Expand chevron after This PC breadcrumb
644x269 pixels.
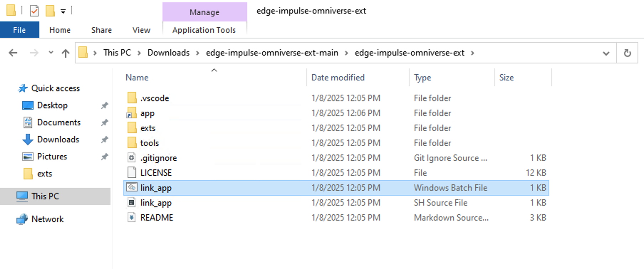[x=139, y=53]
